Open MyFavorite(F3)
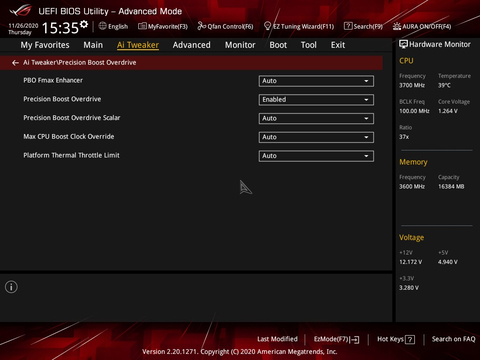The image size is (480, 360). click(163, 26)
